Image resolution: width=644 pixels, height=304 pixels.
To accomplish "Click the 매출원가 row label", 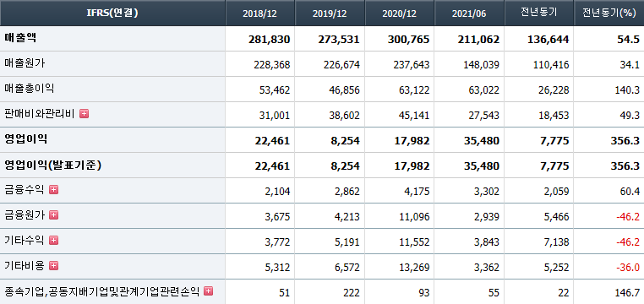I will coord(25,63).
